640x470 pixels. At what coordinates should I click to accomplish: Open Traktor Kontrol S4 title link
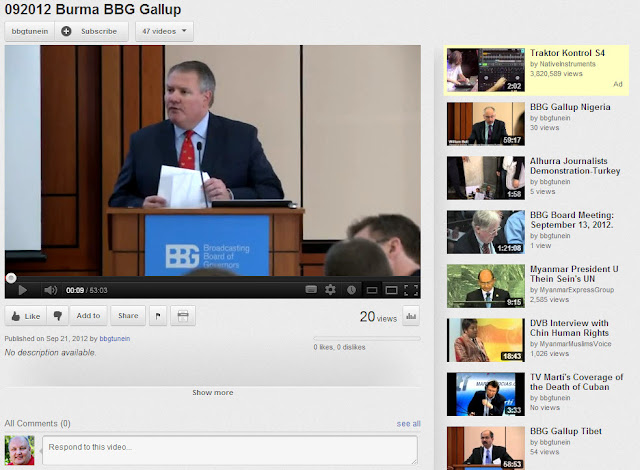pos(567,53)
